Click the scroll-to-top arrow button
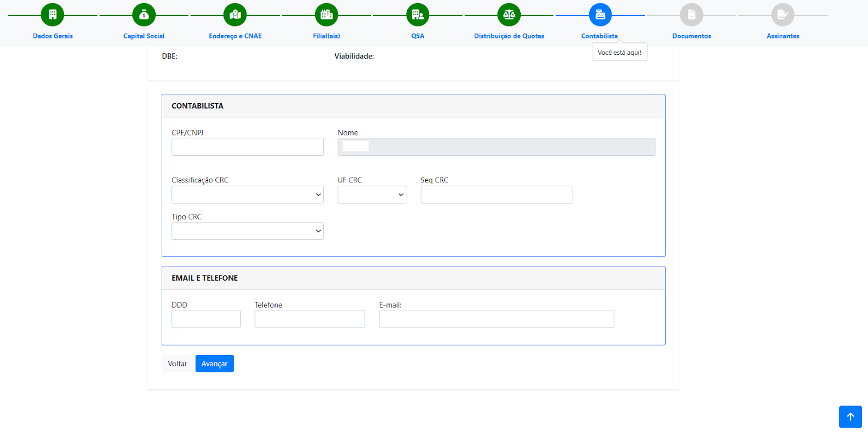Screen dimensions: 868x432 851,417
